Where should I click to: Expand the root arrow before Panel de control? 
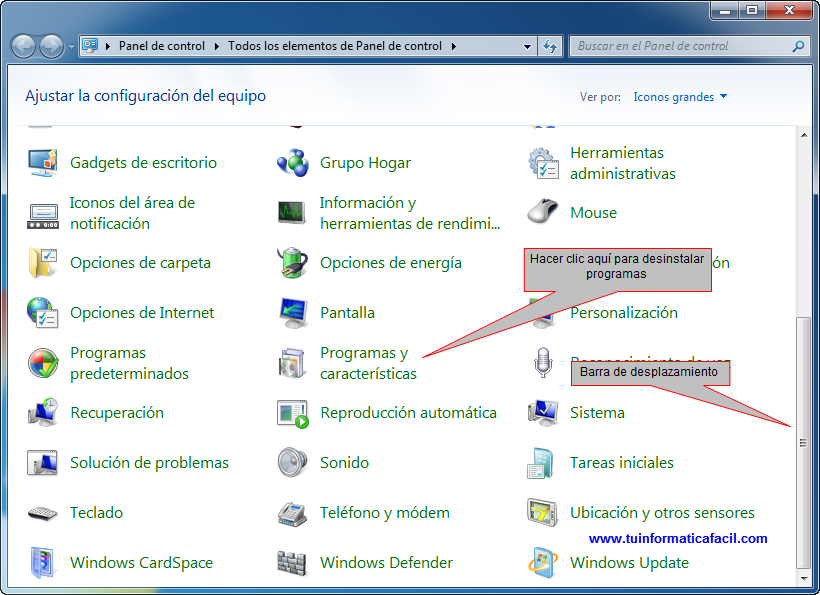click(x=108, y=46)
